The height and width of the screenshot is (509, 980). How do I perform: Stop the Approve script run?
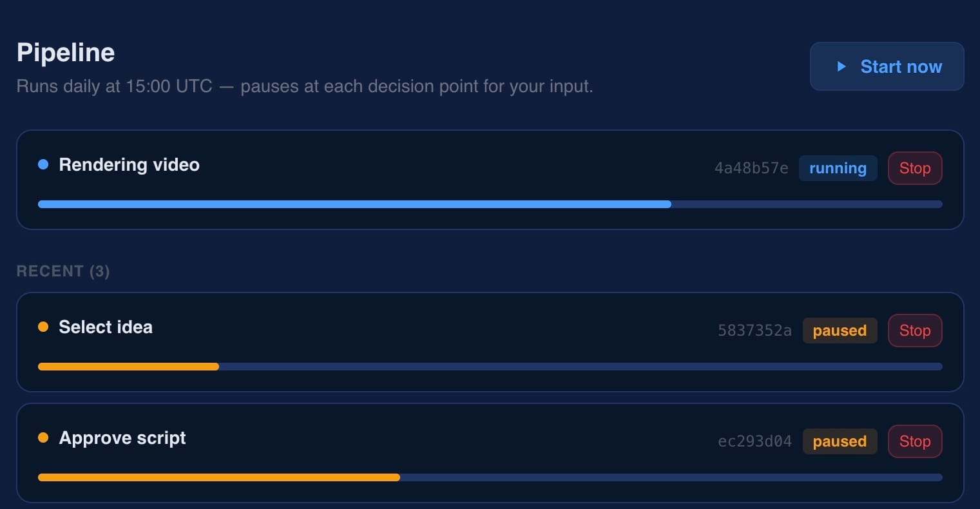(x=915, y=441)
